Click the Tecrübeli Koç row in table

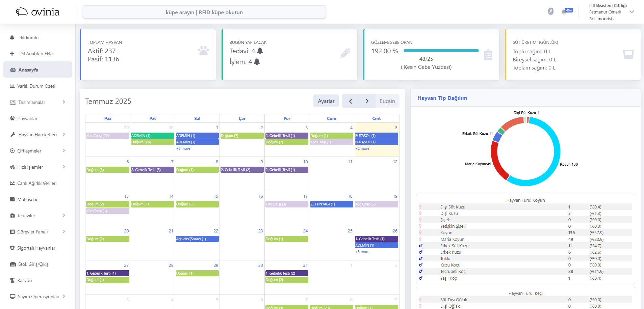(525, 271)
